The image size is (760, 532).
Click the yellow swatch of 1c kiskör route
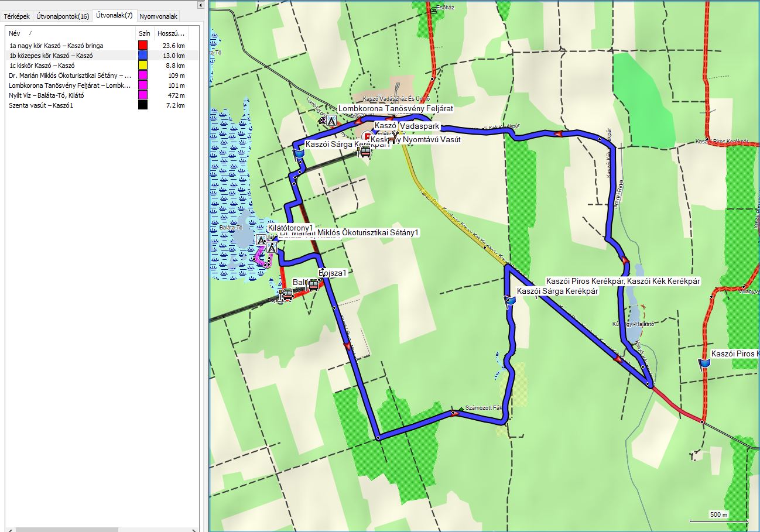(x=142, y=66)
